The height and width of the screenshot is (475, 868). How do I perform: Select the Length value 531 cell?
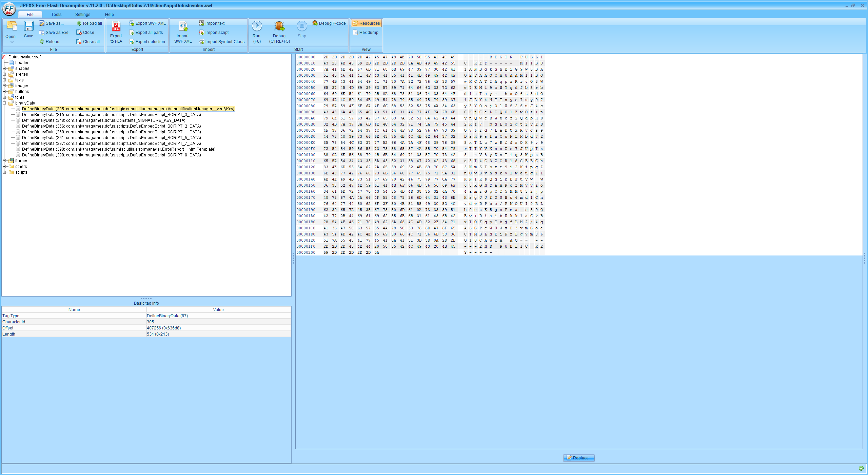218,334
